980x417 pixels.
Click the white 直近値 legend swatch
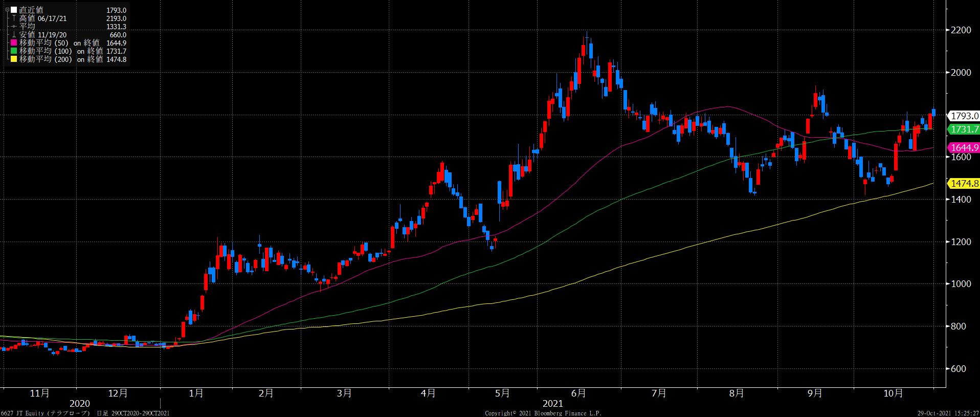[x=14, y=10]
